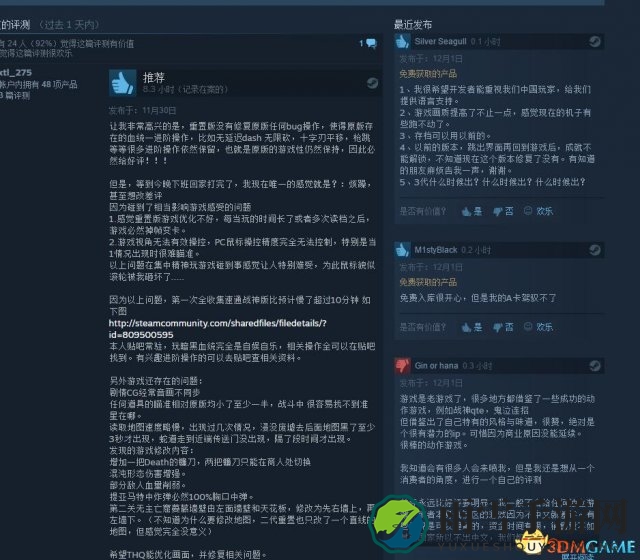Click the line 剧情CG经常音画不同步
The height and width of the screenshot is (560, 640).
click(x=155, y=393)
